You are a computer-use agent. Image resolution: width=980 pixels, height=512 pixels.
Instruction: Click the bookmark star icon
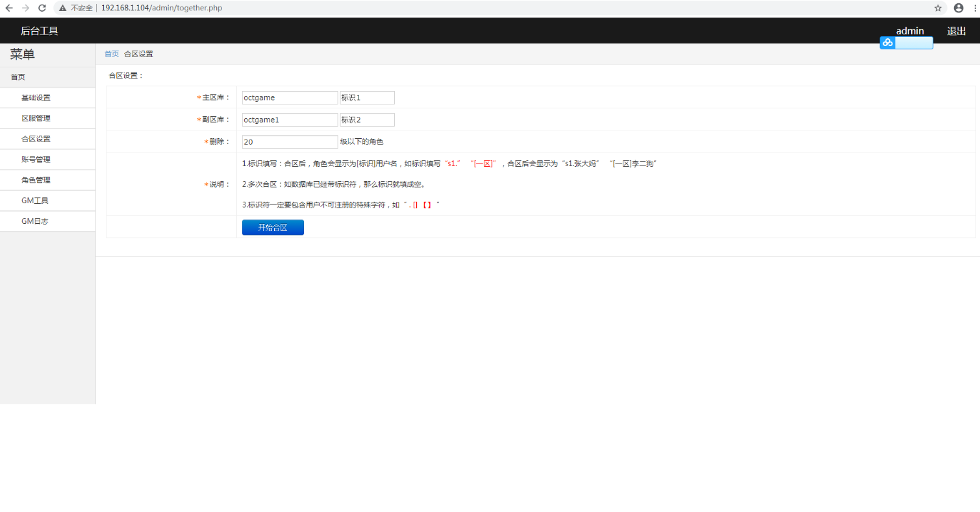pos(938,8)
